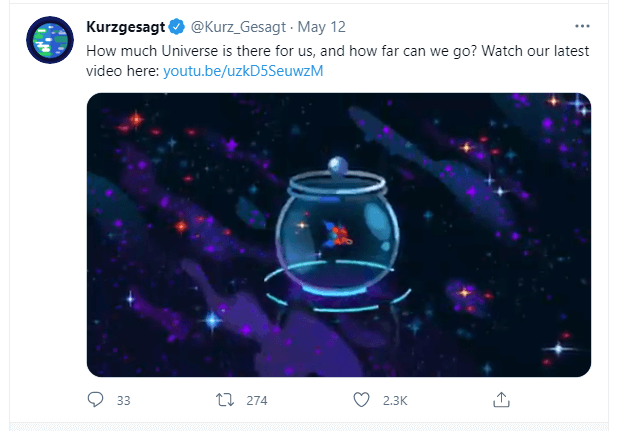Open the three-dot more options menu
Image resolution: width=637 pixels, height=431 pixels.
[x=582, y=26]
